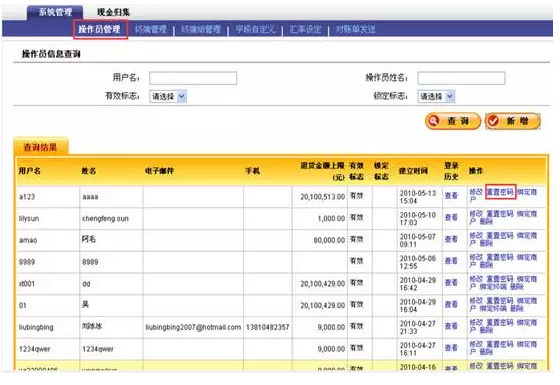Expand the 有效标志 dropdown

(168, 96)
